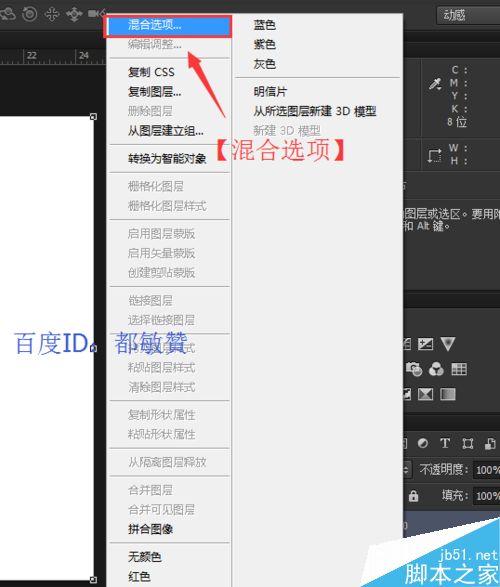Click the lock all icon in Layers panel

413,496
